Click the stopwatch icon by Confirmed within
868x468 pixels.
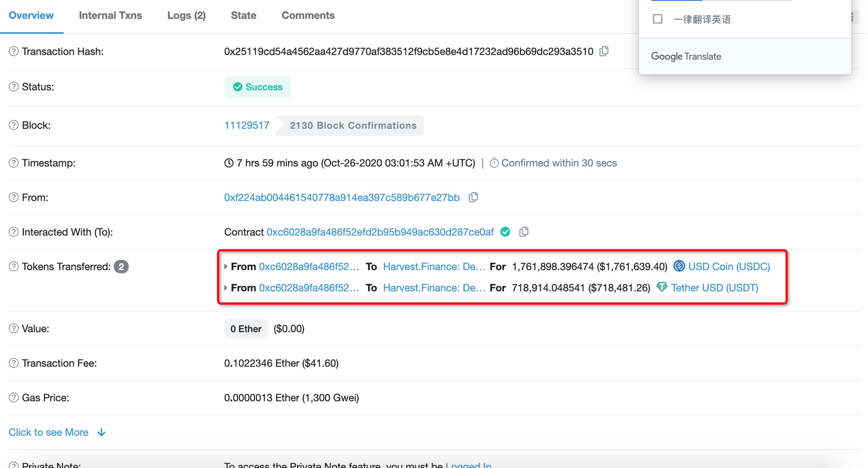[494, 163]
